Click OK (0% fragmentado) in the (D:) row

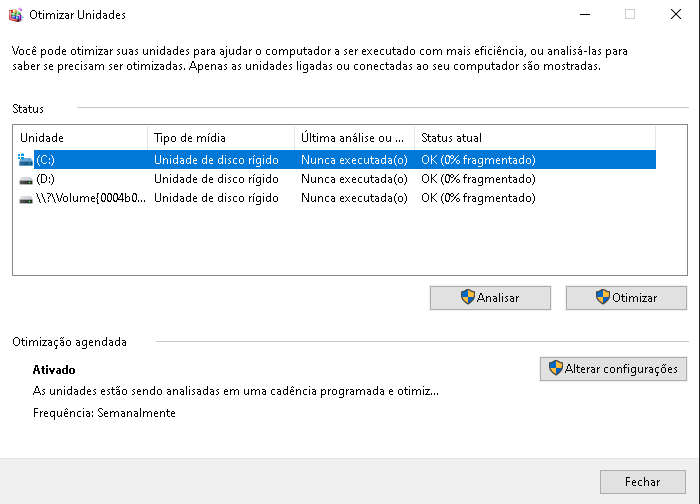478,179
